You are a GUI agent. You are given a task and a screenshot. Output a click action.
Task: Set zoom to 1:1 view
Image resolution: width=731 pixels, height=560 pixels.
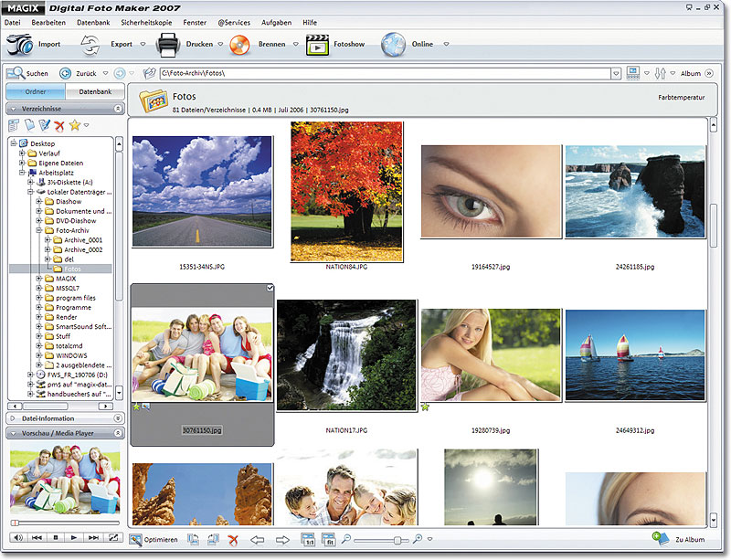[x=308, y=540]
